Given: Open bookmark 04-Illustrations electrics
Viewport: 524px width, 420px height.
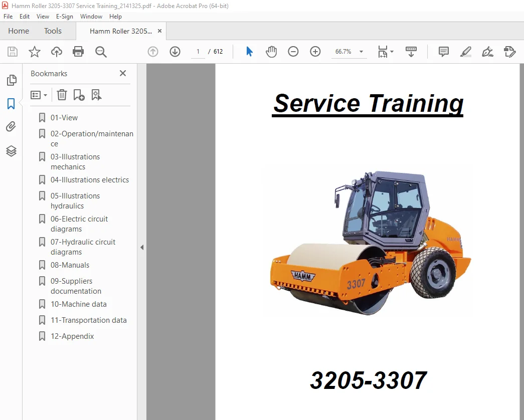Looking at the screenshot, I should click(90, 180).
